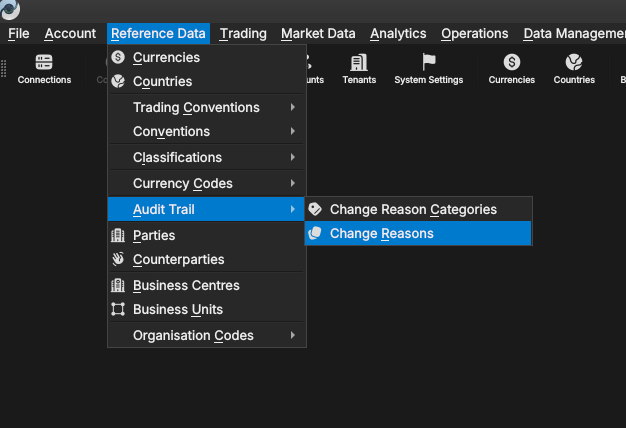Viewport: 626px width, 428px height.
Task: Open the File menu
Action: [19, 34]
